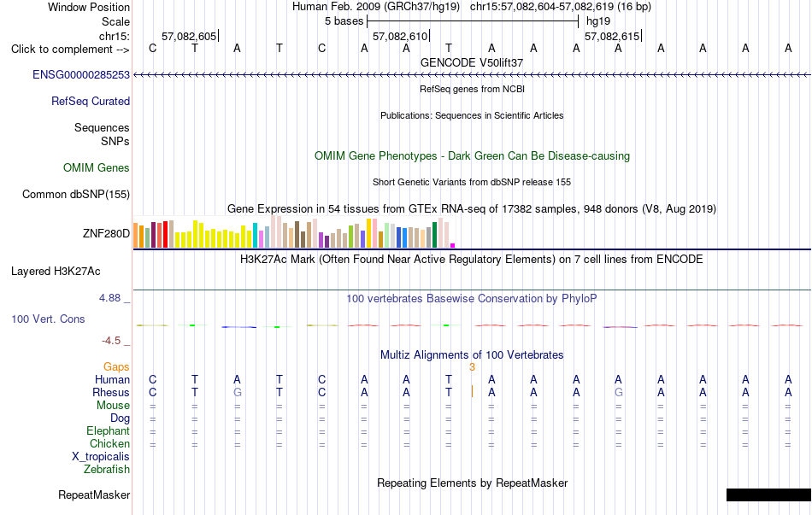The image size is (812, 515).
Task: Click the first grey G in Rhesus row
Action: tap(237, 392)
